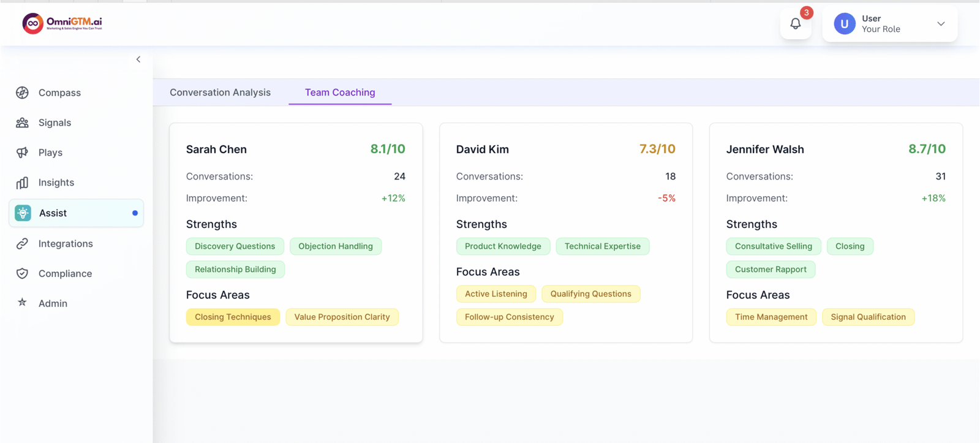Viewport: 980px width, 443px height.
Task: Click the Assist lightbulb icon
Action: click(x=23, y=213)
